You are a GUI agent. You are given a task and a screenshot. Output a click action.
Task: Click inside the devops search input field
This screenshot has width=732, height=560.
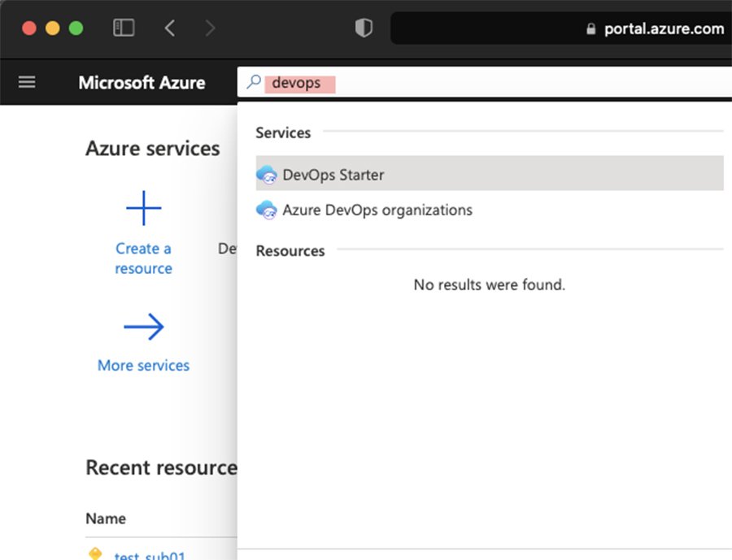tap(299, 83)
